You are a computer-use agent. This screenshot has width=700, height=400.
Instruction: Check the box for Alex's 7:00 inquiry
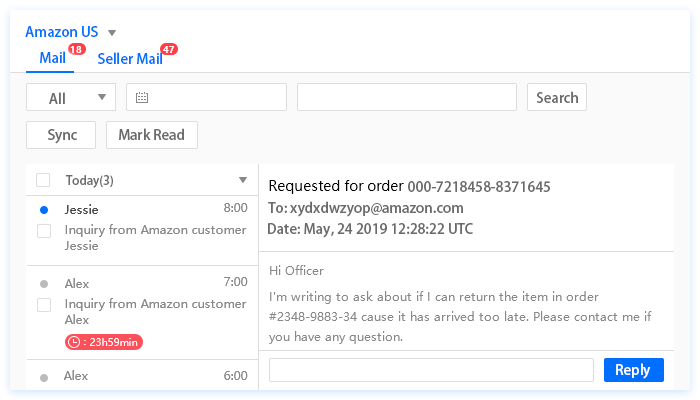pos(44,305)
